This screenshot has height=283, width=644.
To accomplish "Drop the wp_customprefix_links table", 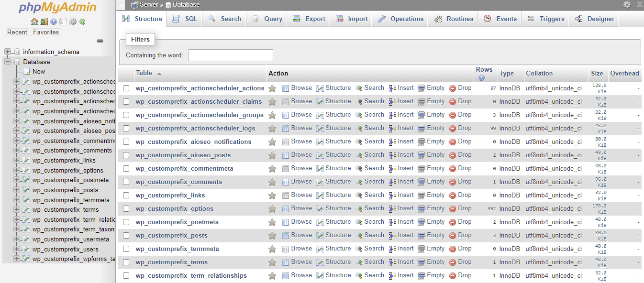I will pos(464,195).
